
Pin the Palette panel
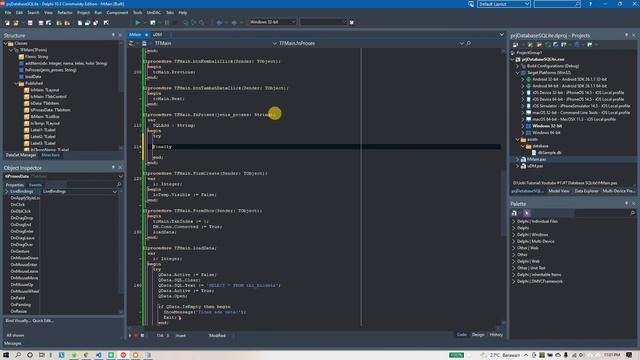[627, 203]
